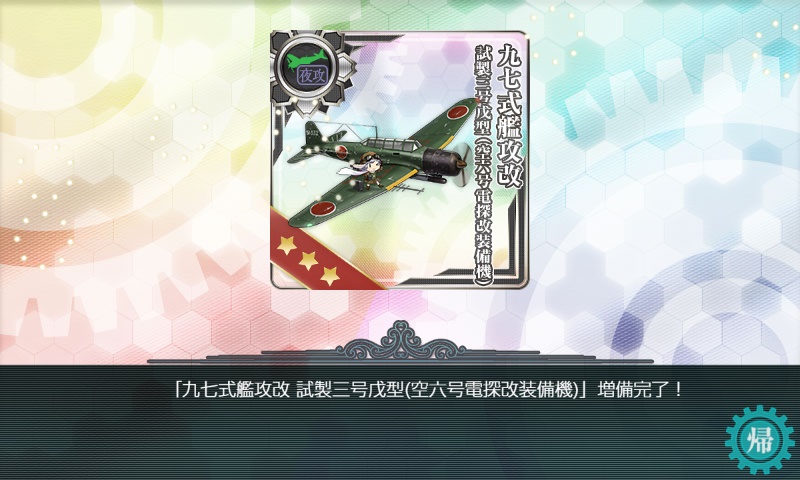The width and height of the screenshot is (800, 480).
Task: Click the red roundel on upper wing
Action: tap(456, 112)
